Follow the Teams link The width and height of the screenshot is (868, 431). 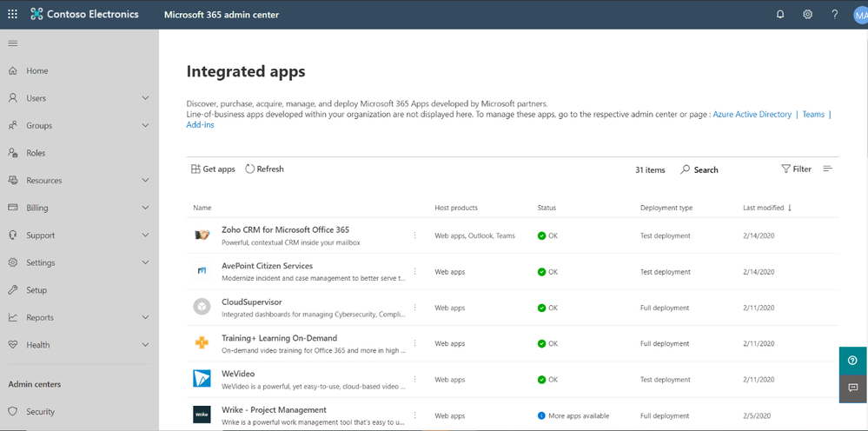click(x=813, y=115)
